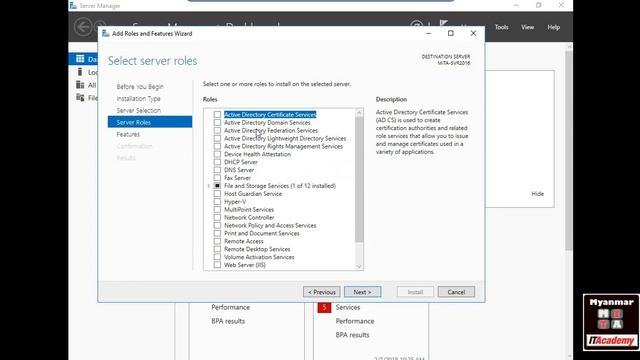Click Server Manager window vertical scrollbar

[569, 151]
